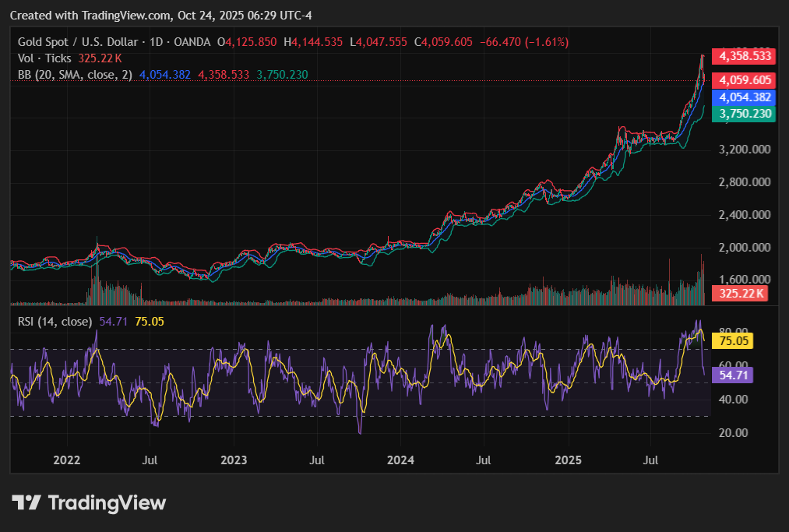Click the TradingView logo icon at bottom

tap(26, 502)
